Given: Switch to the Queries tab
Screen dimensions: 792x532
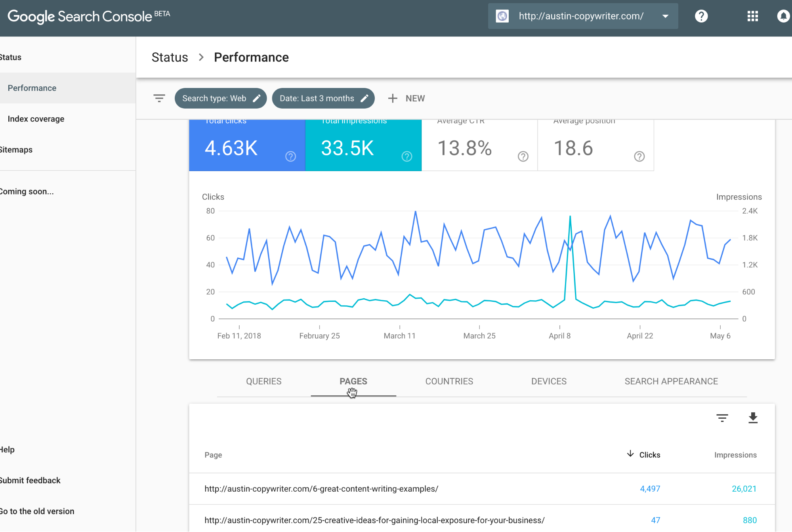Looking at the screenshot, I should [263, 381].
